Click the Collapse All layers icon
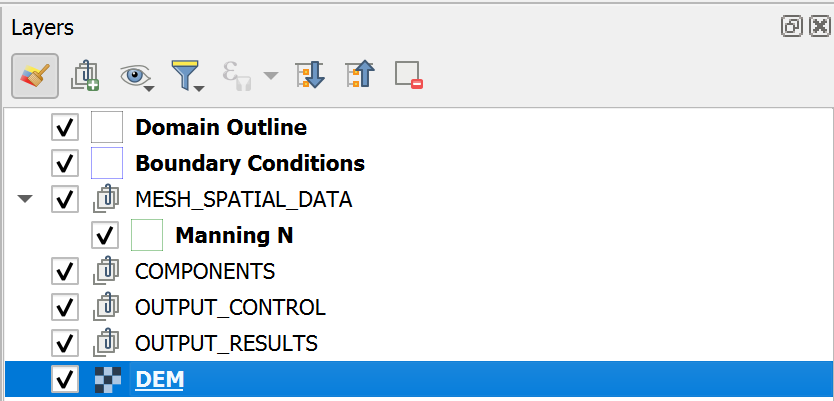Image resolution: width=834 pixels, height=401 pixels. [360, 75]
